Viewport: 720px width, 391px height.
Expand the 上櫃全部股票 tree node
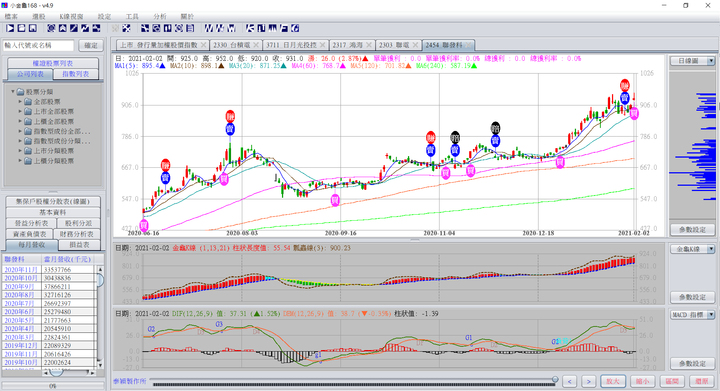pos(20,122)
